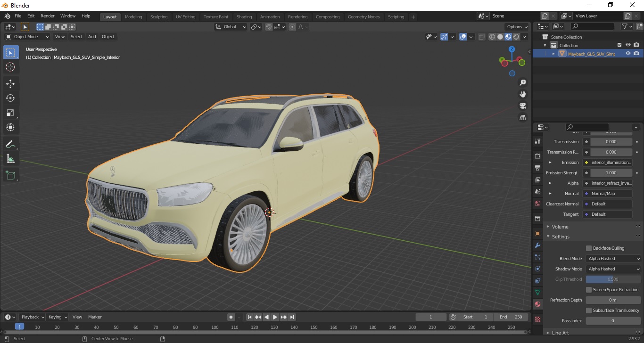The width and height of the screenshot is (644, 343).
Task: Jump to the timeline end frame button
Action: click(x=292, y=317)
